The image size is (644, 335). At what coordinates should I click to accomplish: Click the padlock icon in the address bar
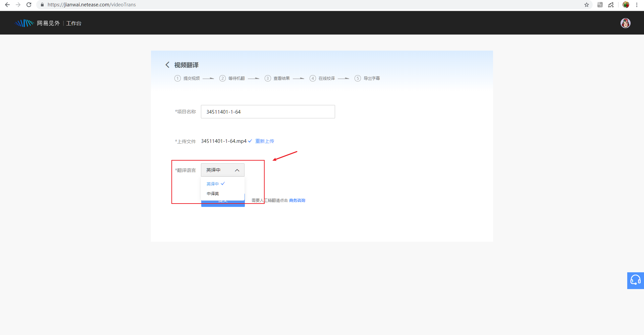42,5
